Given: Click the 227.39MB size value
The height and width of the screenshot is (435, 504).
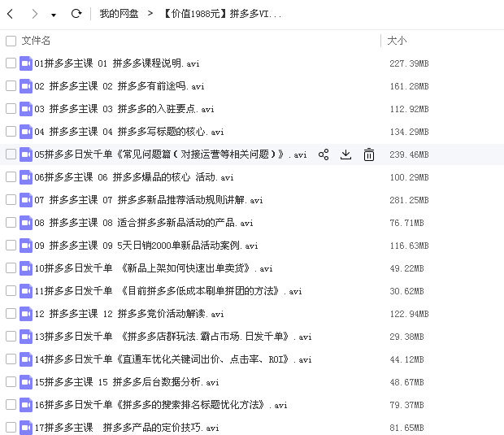Looking at the screenshot, I should tap(409, 63).
